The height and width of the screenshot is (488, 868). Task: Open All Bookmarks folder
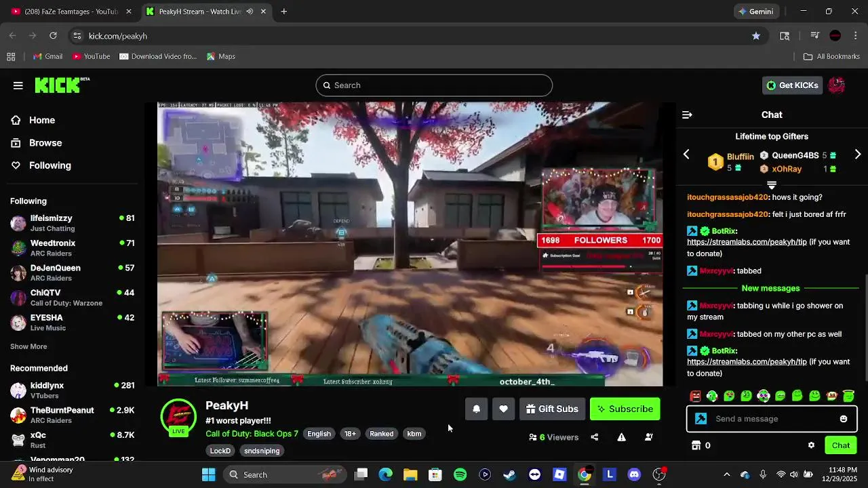pyautogui.click(x=831, y=56)
